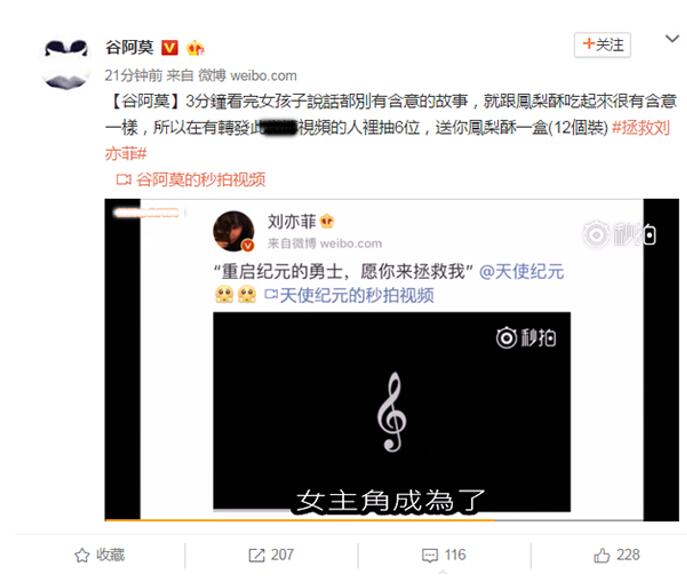687x576 pixels.
Task: Open 天使纪元的秒拍视频 link
Action: 356,295
